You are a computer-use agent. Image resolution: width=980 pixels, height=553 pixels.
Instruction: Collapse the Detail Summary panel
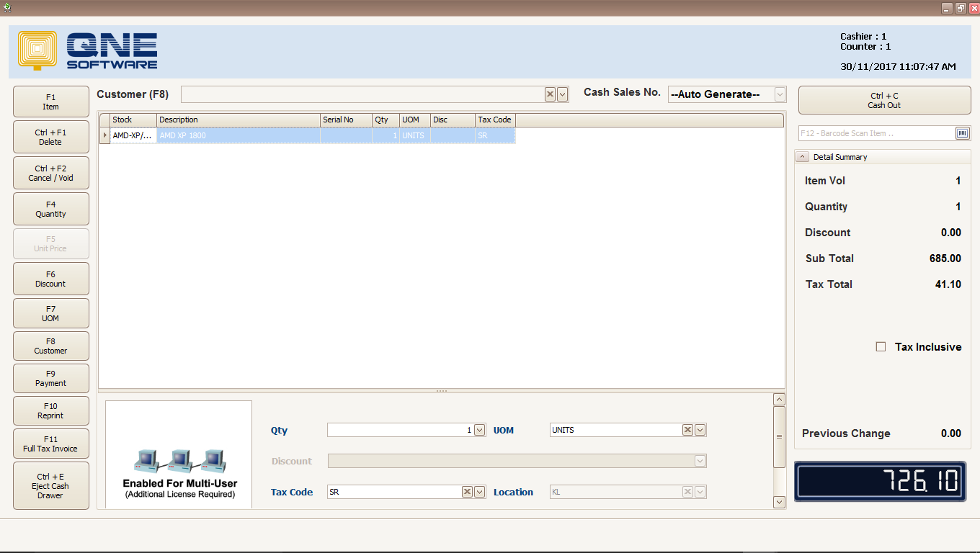[802, 157]
